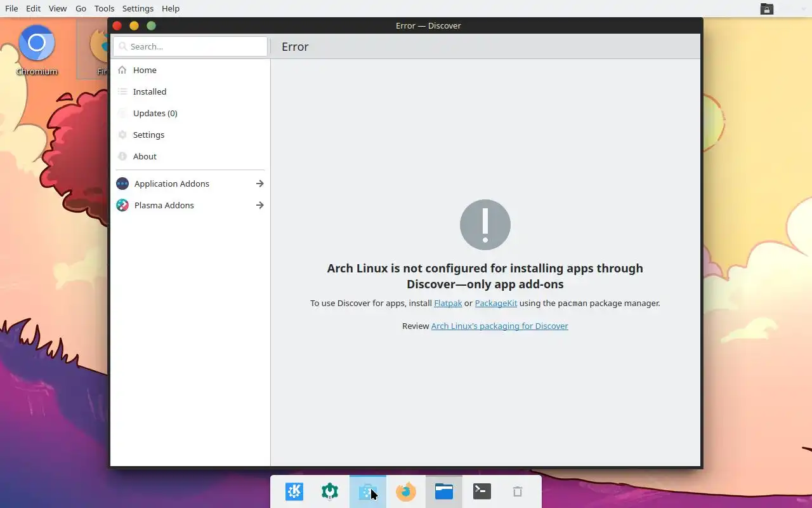Open the trash icon in dock

(518, 491)
